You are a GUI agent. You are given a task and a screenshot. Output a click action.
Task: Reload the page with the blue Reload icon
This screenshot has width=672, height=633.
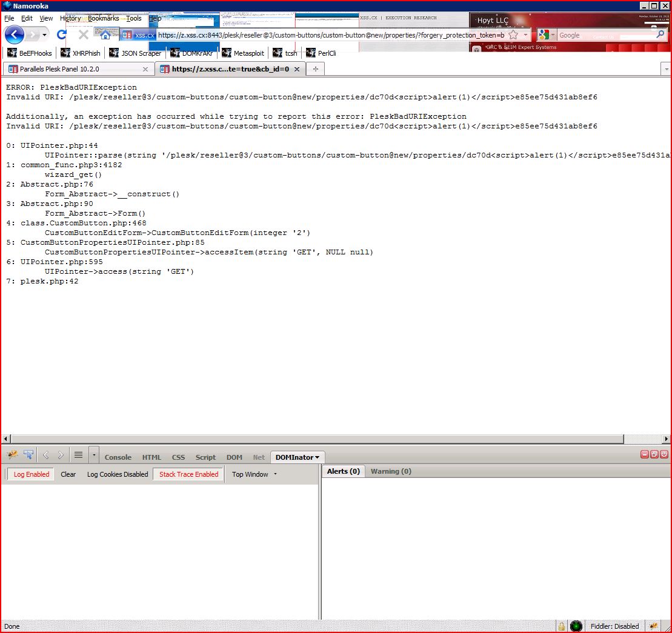pos(61,35)
